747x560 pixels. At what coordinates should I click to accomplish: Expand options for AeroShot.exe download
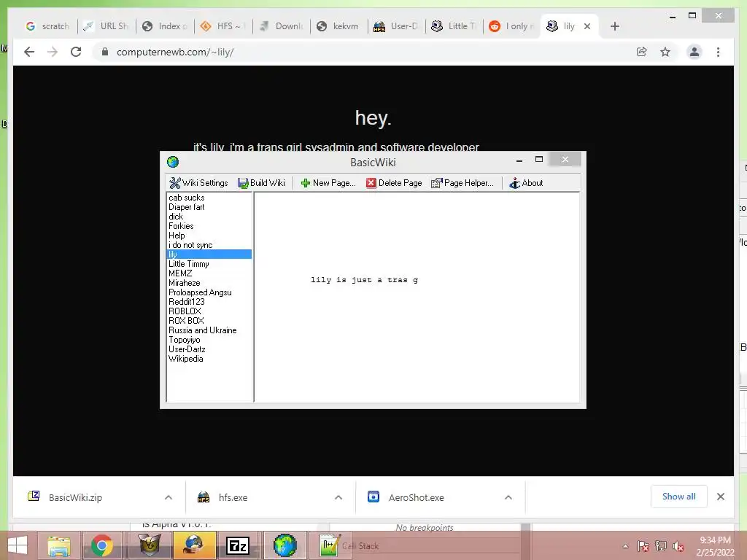508,497
